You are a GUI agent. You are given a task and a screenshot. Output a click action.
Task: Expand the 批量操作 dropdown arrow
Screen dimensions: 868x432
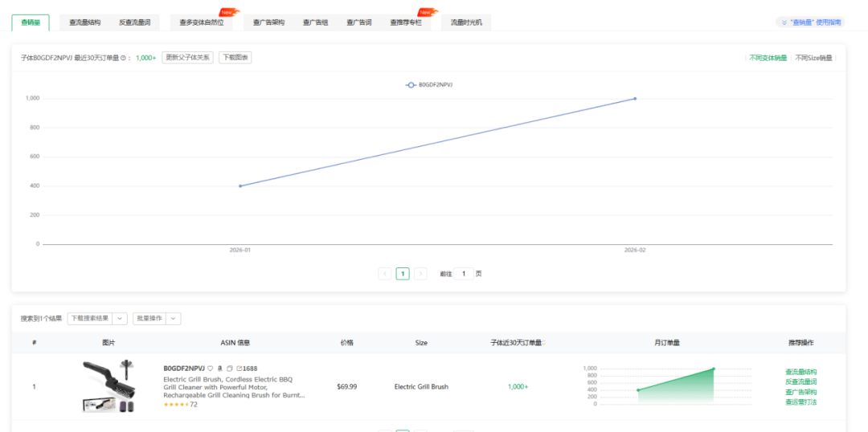coord(174,319)
